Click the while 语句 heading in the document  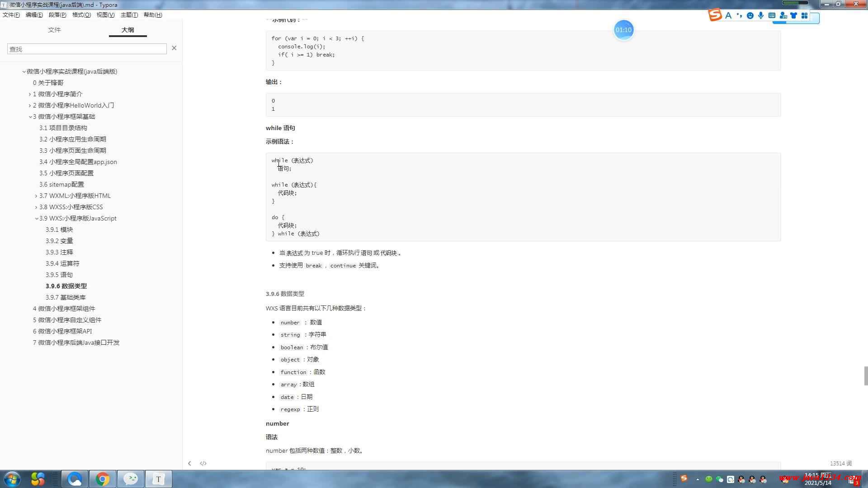pyautogui.click(x=280, y=128)
